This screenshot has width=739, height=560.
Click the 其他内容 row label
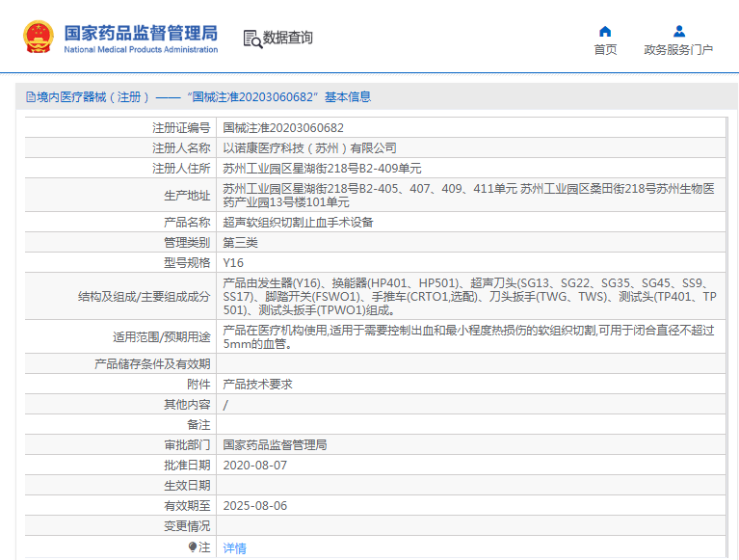[x=187, y=405]
